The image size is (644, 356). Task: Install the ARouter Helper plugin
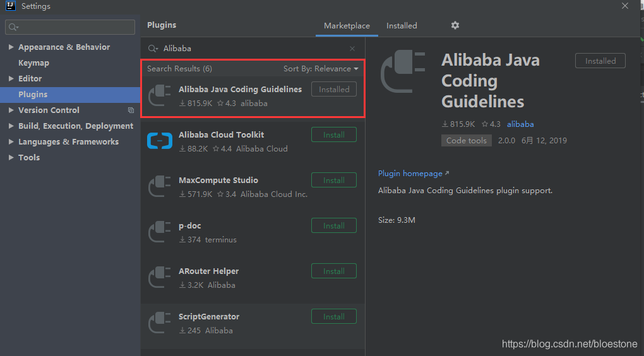pos(334,271)
